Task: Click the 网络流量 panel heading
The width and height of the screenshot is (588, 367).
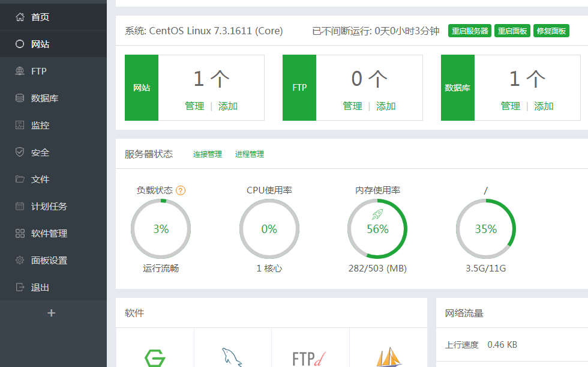Action: pyautogui.click(x=464, y=314)
